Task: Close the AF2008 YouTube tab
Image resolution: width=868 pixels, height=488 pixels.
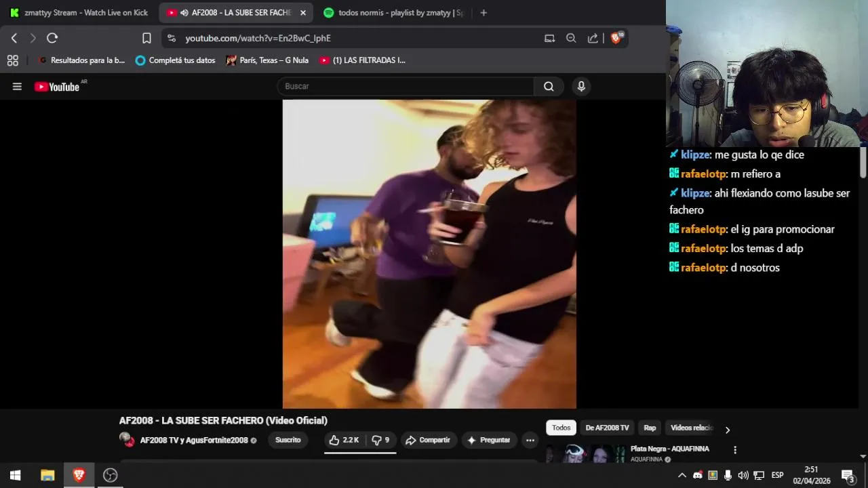Action: click(302, 12)
